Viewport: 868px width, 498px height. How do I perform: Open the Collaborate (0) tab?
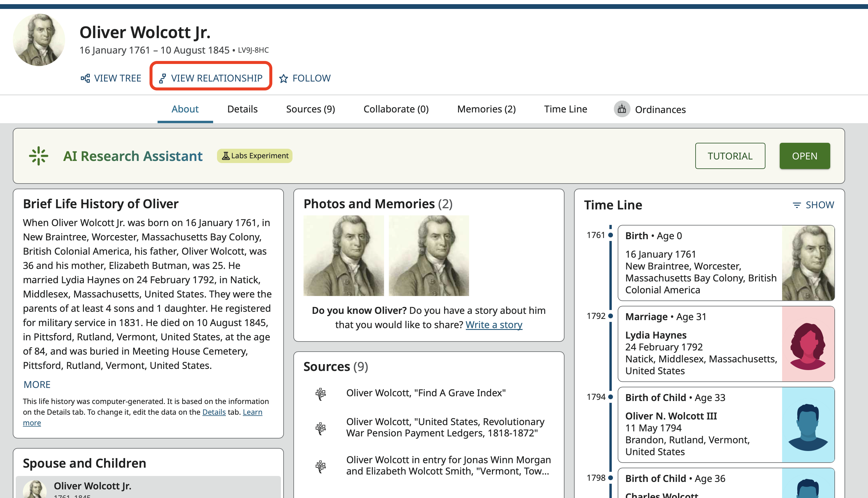click(396, 109)
